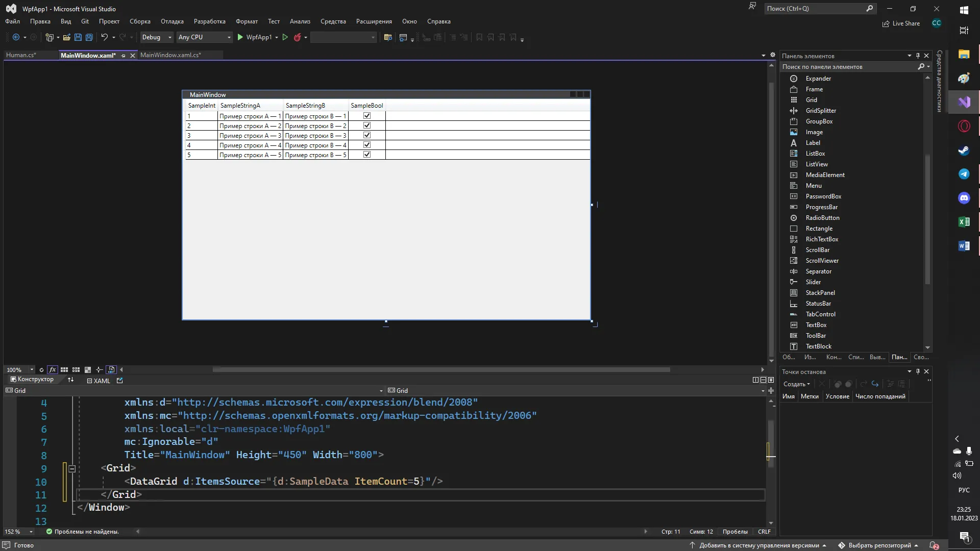980x551 pixels.
Task: Open the Файл menu
Action: 12,21
